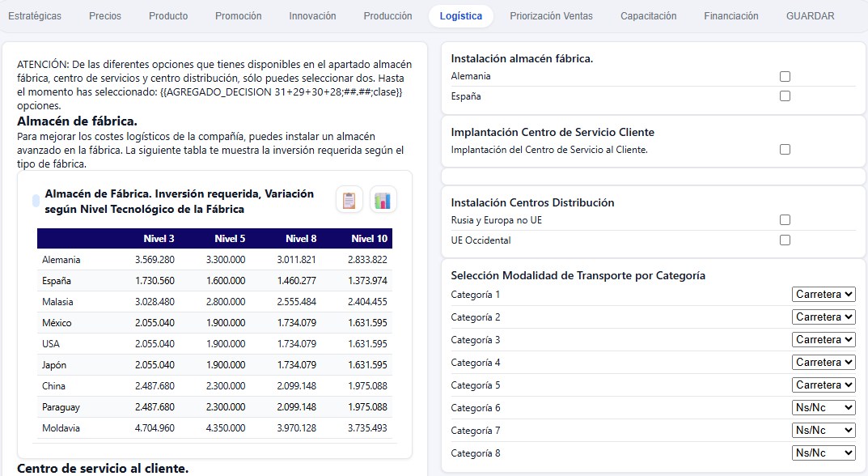The height and width of the screenshot is (476, 868).
Task: Open Categoría 5 transport dropdown
Action: click(x=824, y=385)
